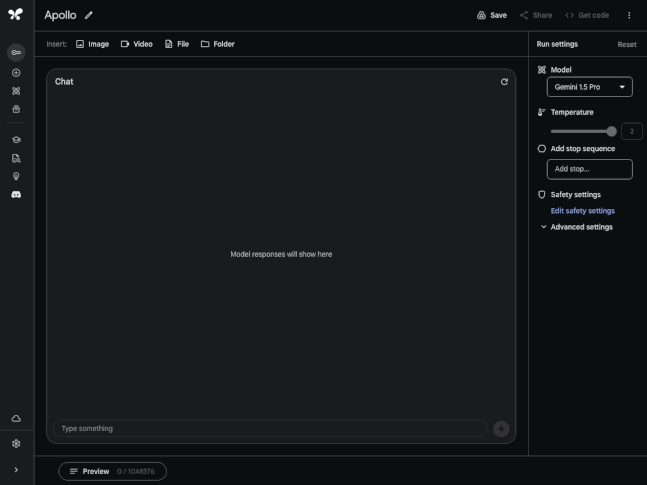The width and height of the screenshot is (647, 485).
Task: Open the Discord community icon
Action: (16, 194)
